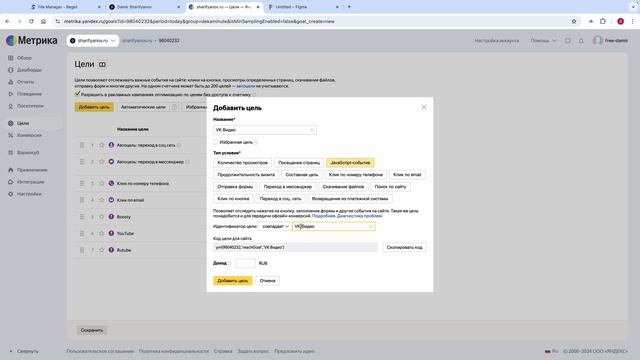
Task: Expand the Помощь menu in the header
Action: coord(543,41)
